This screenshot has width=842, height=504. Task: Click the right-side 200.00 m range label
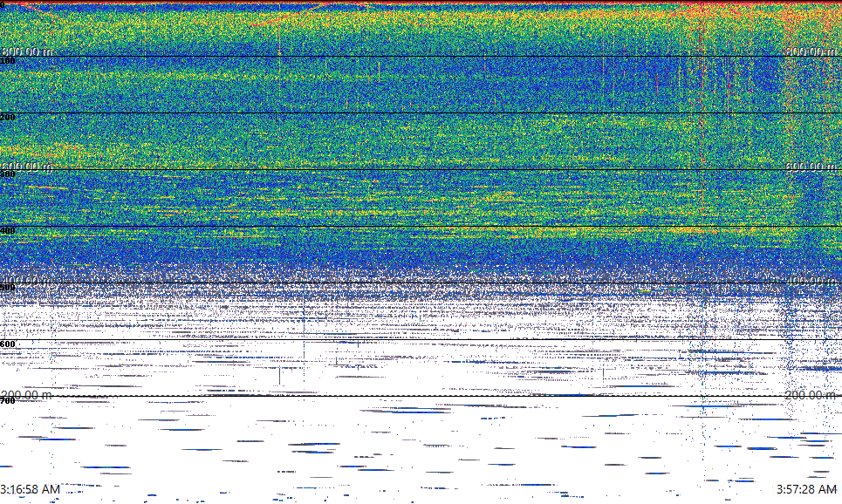pos(811,395)
